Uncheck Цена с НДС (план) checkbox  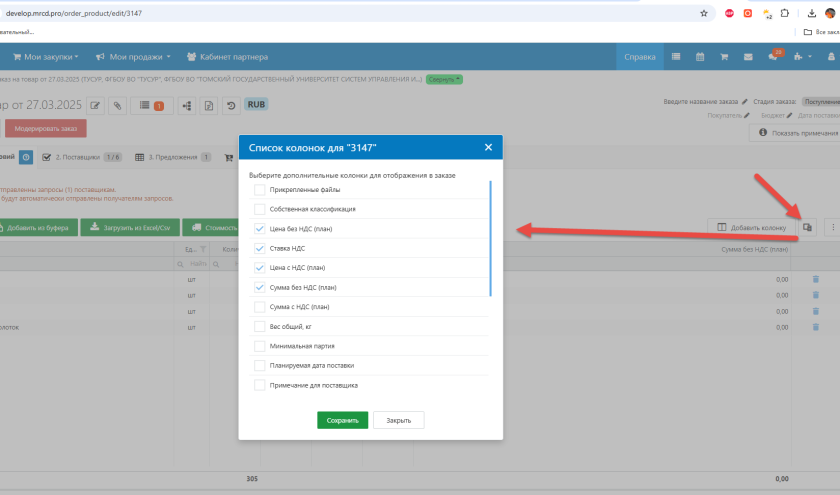click(259, 267)
